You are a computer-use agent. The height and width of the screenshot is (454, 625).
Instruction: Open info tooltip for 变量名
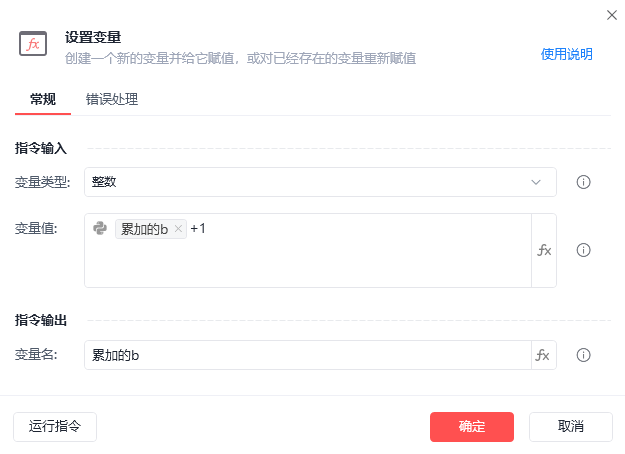tap(584, 355)
